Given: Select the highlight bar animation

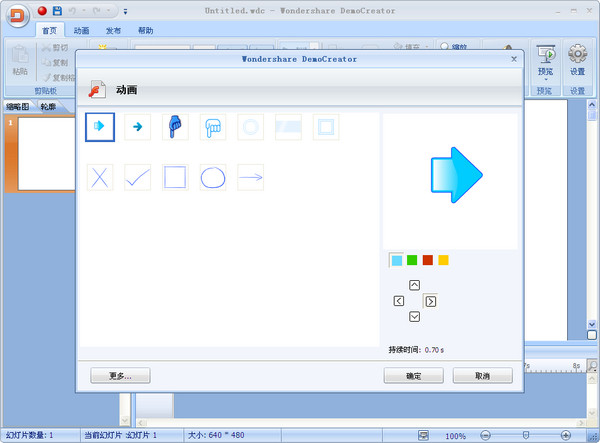Looking at the screenshot, I should tap(288, 127).
